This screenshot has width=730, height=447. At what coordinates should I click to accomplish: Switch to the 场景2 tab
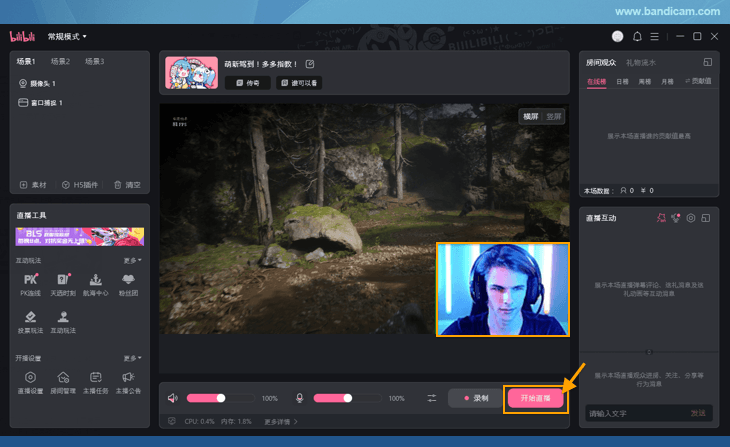point(60,62)
